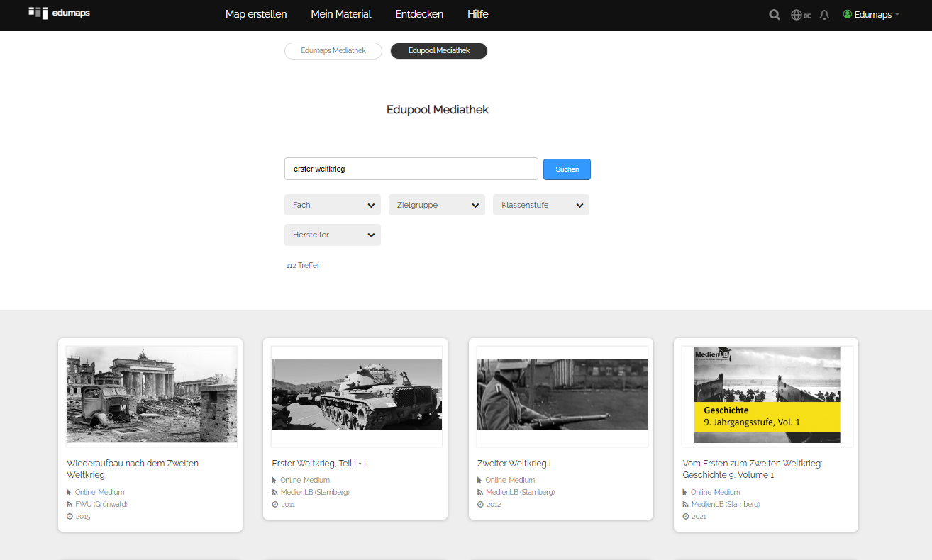Open the Map erstellen menu
This screenshot has width=932, height=560.
256,14
